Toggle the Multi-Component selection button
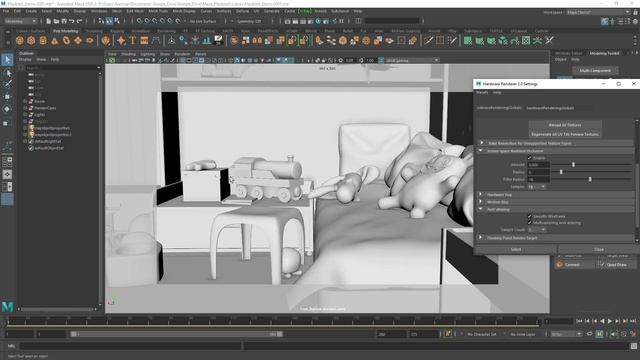 595,71
